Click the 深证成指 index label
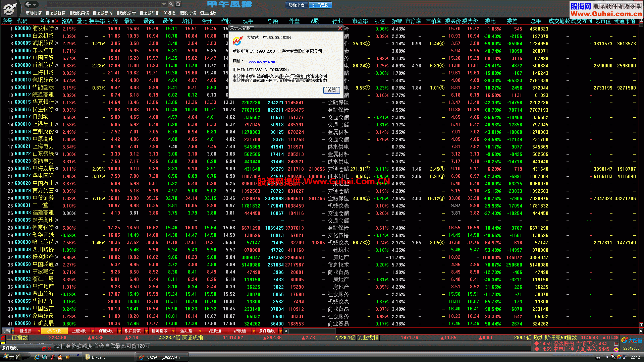The width and height of the screenshot is (644, 362). (192, 338)
